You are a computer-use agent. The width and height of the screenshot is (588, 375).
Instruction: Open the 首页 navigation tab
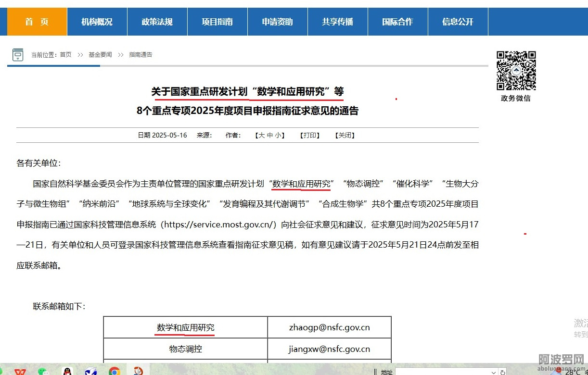tap(37, 22)
